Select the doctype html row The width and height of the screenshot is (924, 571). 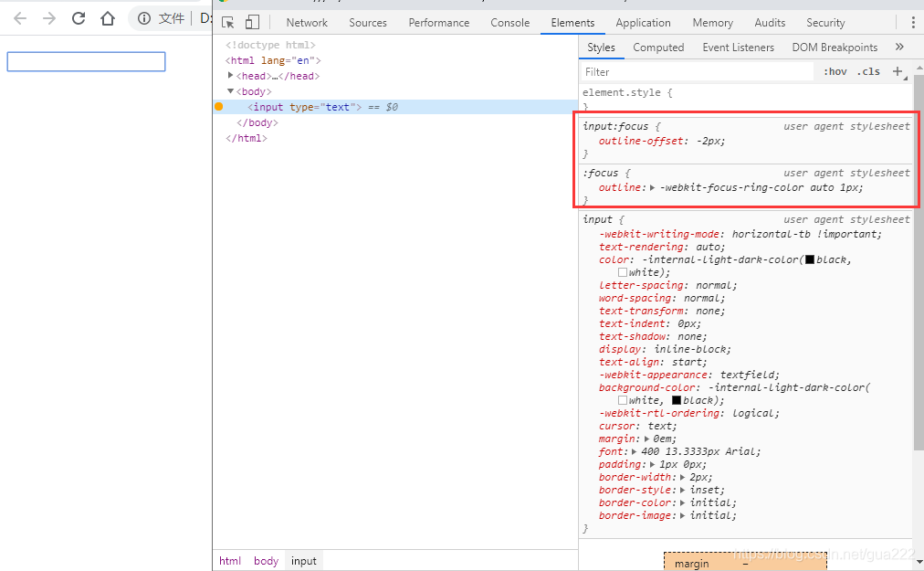coord(270,45)
